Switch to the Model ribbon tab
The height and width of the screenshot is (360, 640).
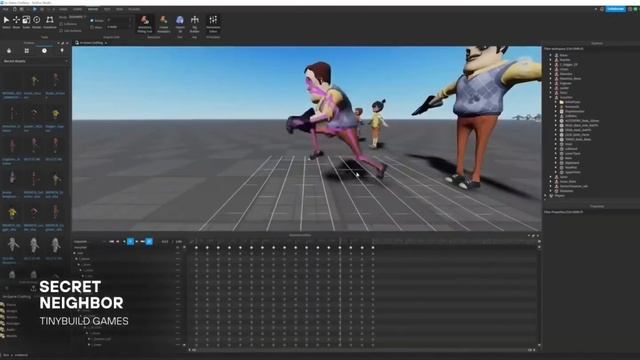[x=78, y=9]
